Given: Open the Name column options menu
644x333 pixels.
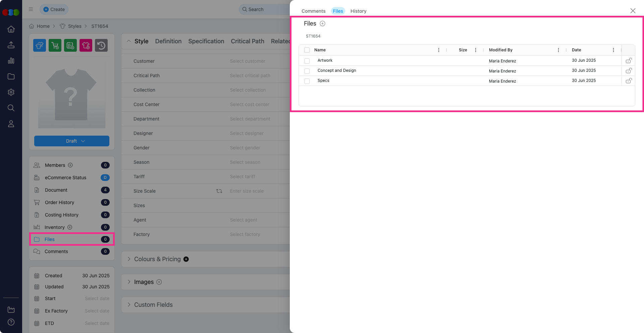Looking at the screenshot, I should click(438, 50).
